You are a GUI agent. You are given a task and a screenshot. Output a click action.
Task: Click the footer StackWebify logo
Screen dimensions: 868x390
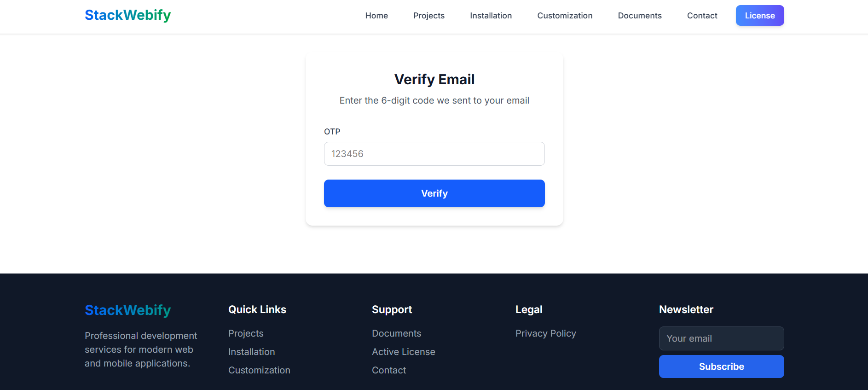[x=127, y=310]
